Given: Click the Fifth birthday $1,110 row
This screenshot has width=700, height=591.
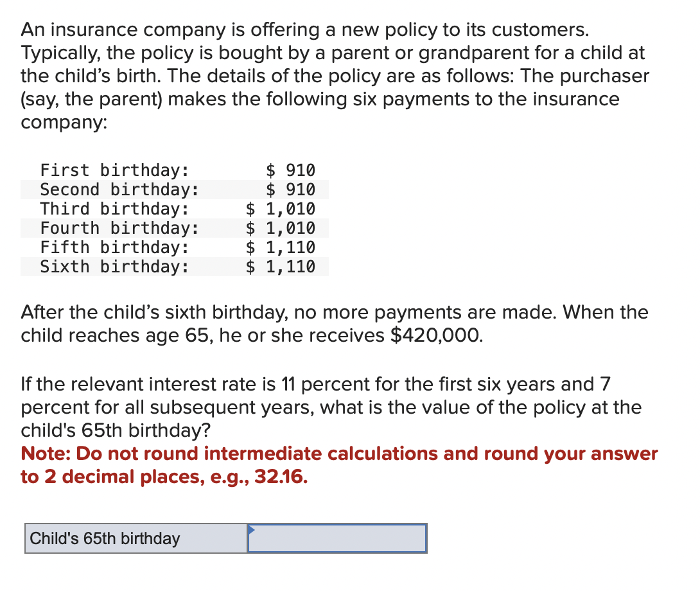Looking at the screenshot, I should (x=175, y=247).
